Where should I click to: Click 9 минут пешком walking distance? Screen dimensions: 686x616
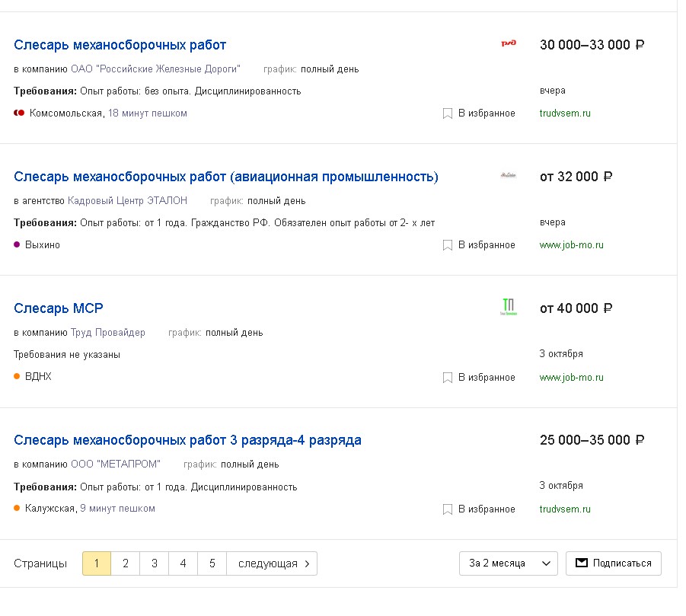point(117,509)
